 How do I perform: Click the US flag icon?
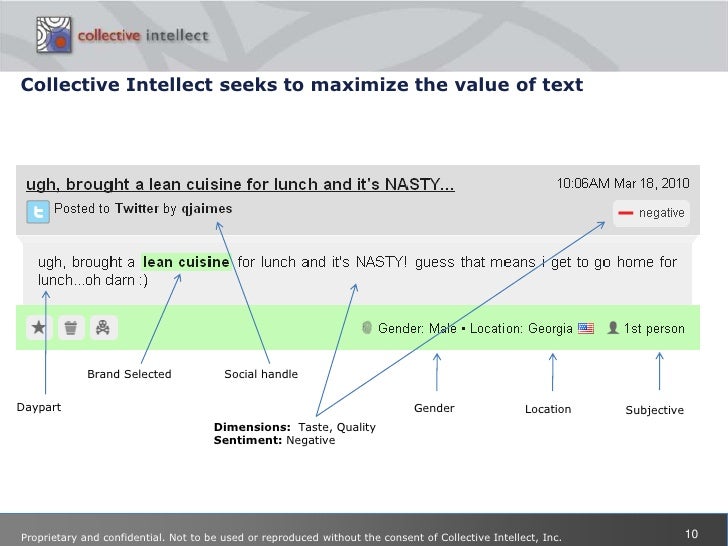pos(586,329)
